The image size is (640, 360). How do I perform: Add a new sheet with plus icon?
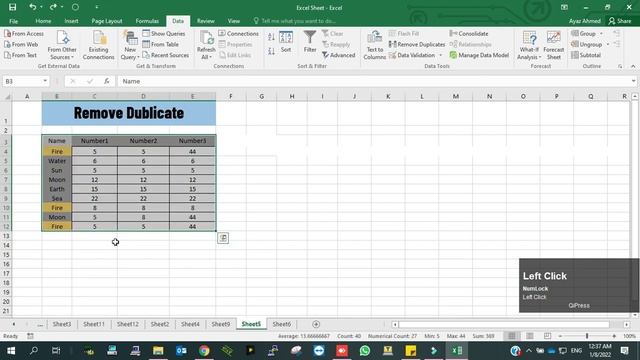click(x=316, y=324)
